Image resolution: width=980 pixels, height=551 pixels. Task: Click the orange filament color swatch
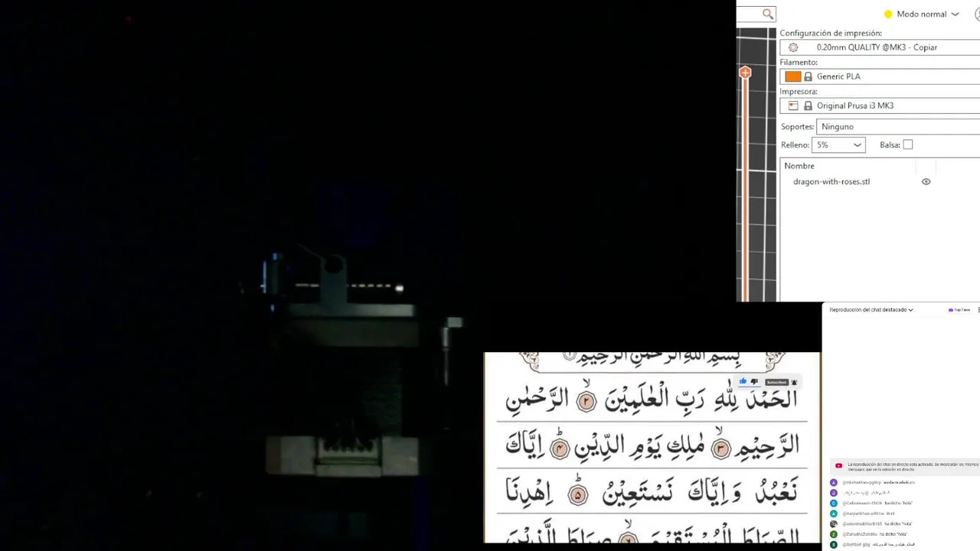[x=793, y=77]
